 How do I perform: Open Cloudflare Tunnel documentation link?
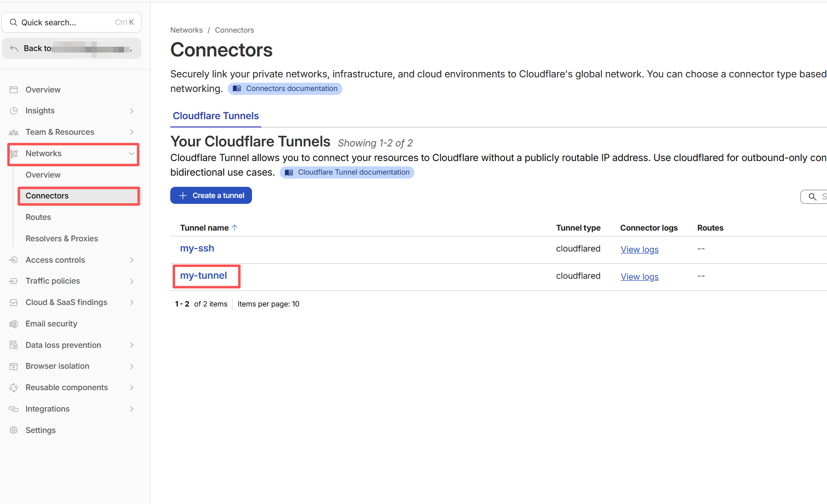tap(347, 173)
